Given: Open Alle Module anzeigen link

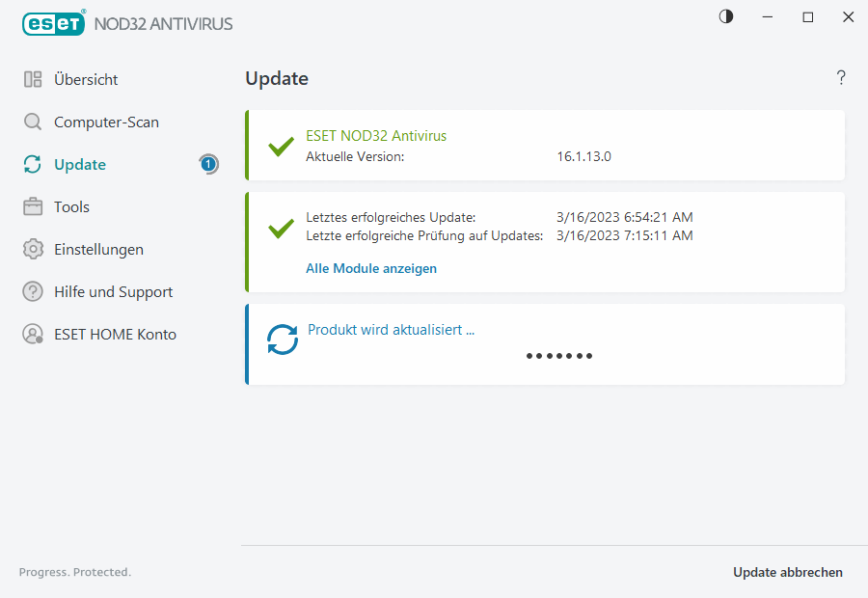Looking at the screenshot, I should click(x=371, y=268).
